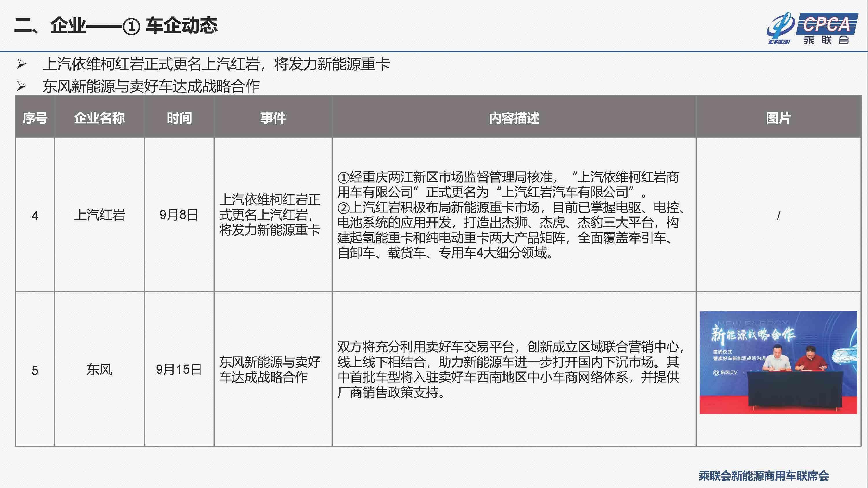Image resolution: width=868 pixels, height=488 pixels.
Task: Select the date cell 9月15日
Action: tap(179, 369)
